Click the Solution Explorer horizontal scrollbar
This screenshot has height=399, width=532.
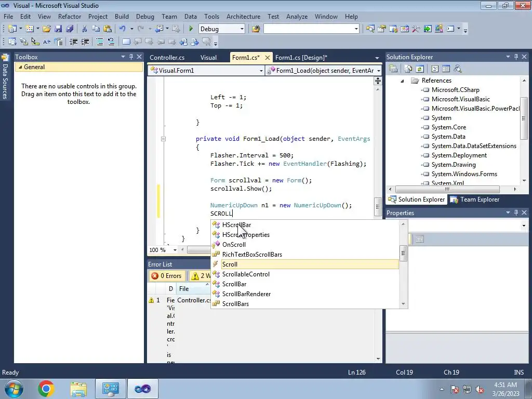pyautogui.click(x=447, y=189)
